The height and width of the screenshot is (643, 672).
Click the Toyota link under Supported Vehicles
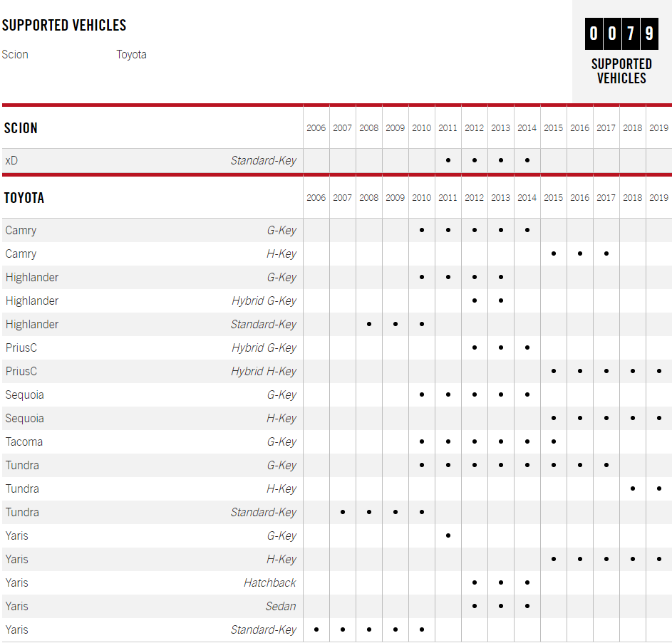point(131,55)
